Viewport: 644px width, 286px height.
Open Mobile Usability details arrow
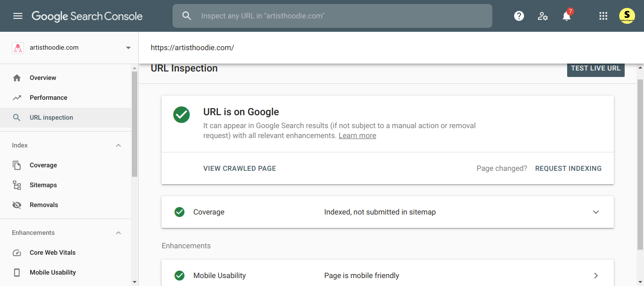(x=596, y=276)
